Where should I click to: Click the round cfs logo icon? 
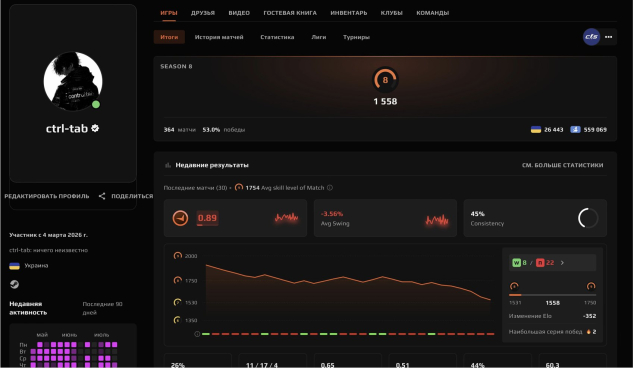pos(591,37)
